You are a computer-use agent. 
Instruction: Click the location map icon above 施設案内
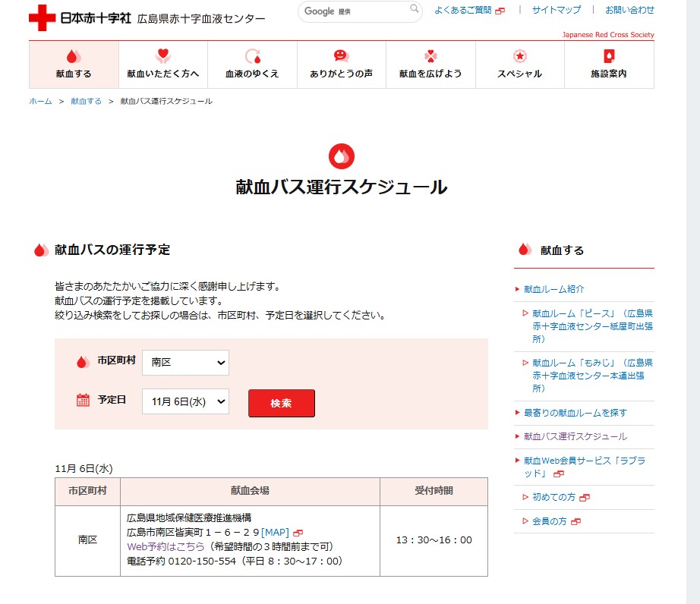609,55
